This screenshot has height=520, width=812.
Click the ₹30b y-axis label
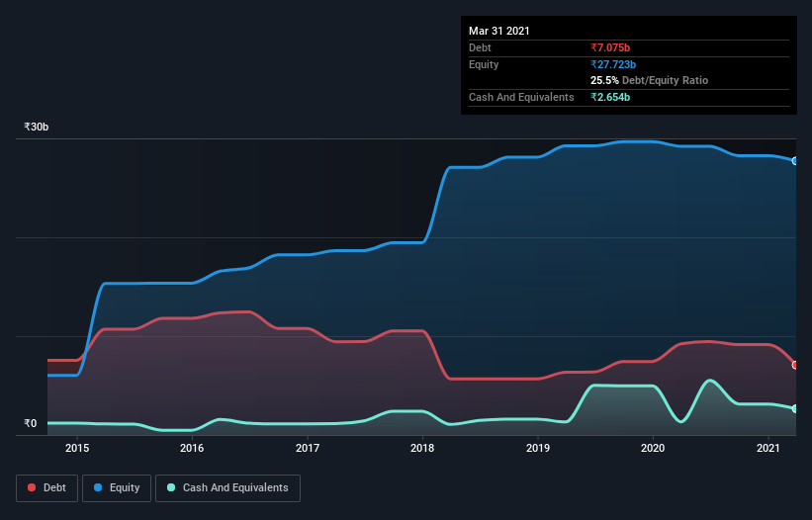(37, 127)
